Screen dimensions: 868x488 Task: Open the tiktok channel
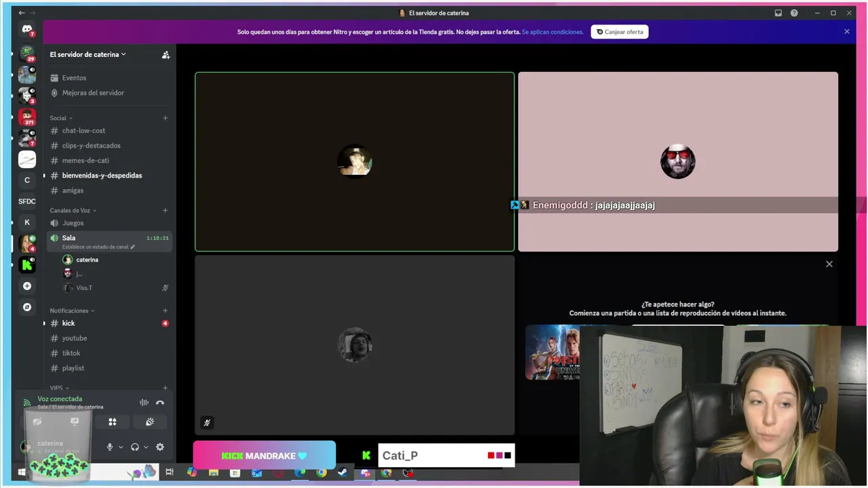[109, 353]
